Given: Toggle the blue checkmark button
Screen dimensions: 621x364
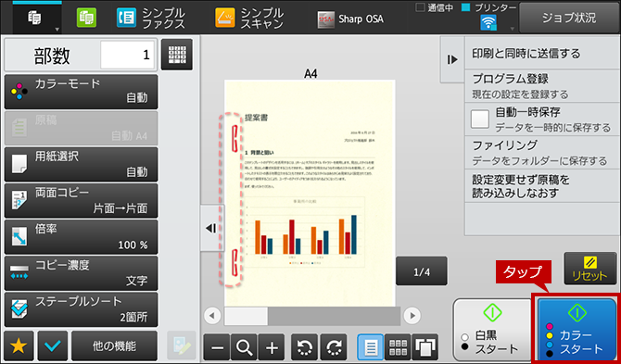Looking at the screenshot, I should pyautogui.click(x=53, y=346).
